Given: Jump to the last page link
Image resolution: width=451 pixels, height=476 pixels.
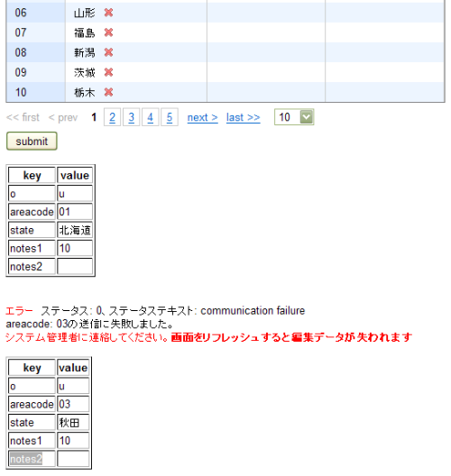Looking at the screenshot, I should click(x=243, y=117).
